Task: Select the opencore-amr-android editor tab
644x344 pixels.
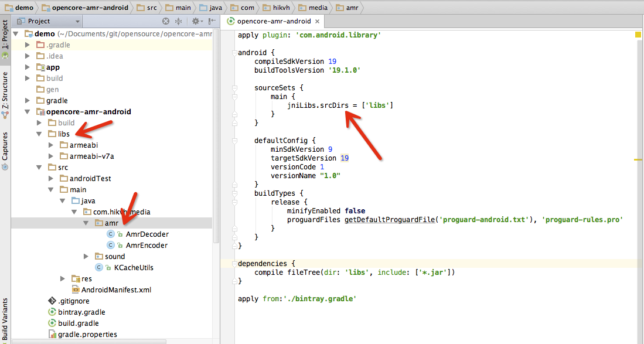Action: tap(274, 21)
